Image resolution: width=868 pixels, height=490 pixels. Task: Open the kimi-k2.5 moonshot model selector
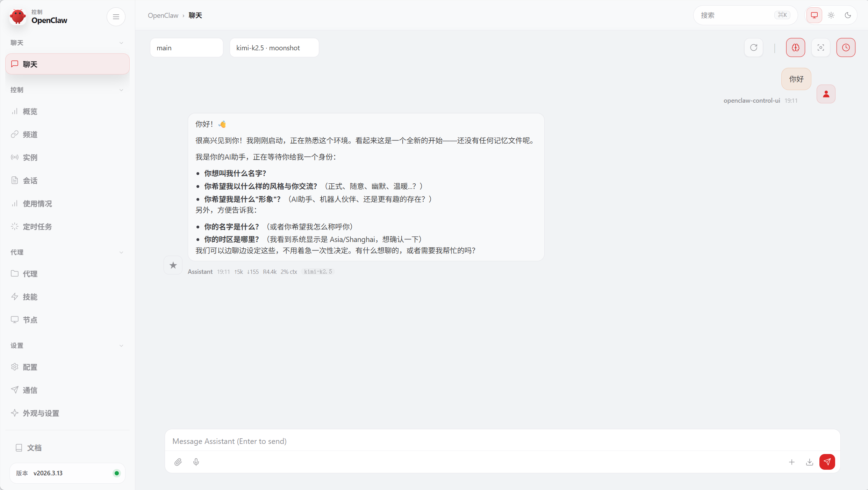(x=274, y=48)
